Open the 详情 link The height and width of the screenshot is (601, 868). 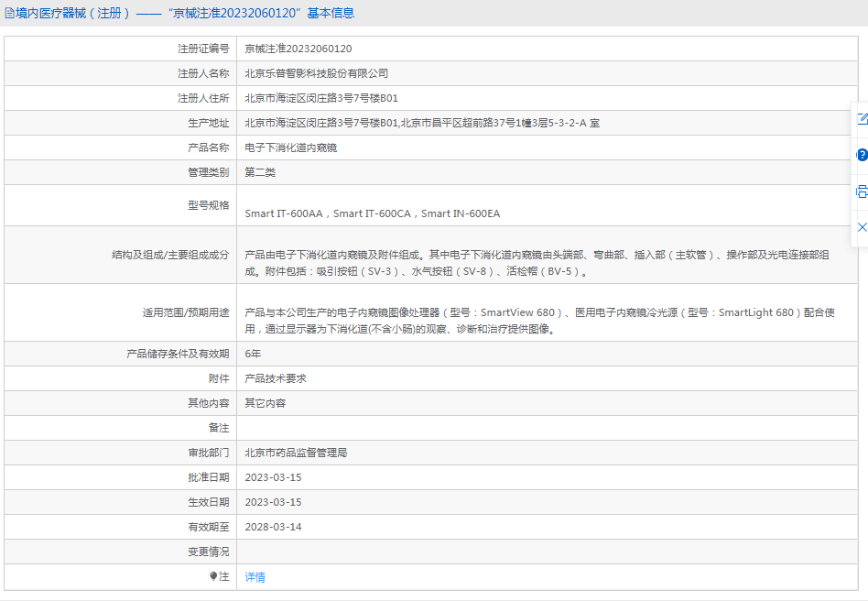pos(255,576)
